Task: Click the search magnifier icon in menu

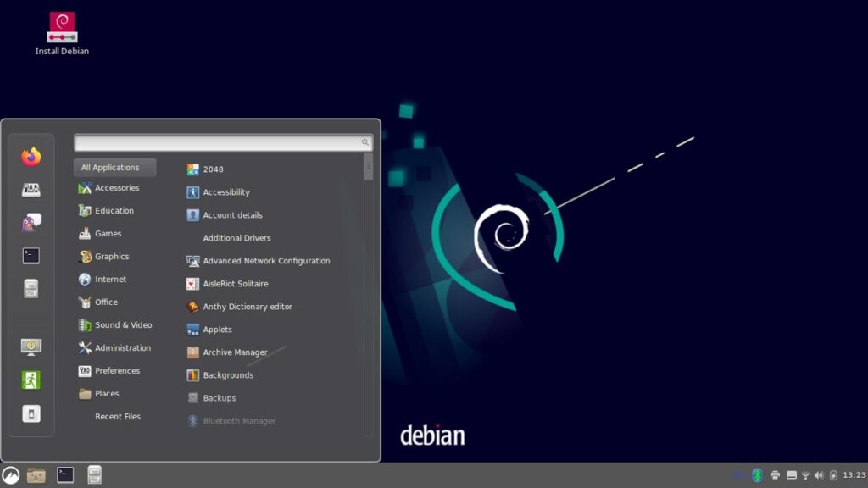Action: (x=364, y=142)
